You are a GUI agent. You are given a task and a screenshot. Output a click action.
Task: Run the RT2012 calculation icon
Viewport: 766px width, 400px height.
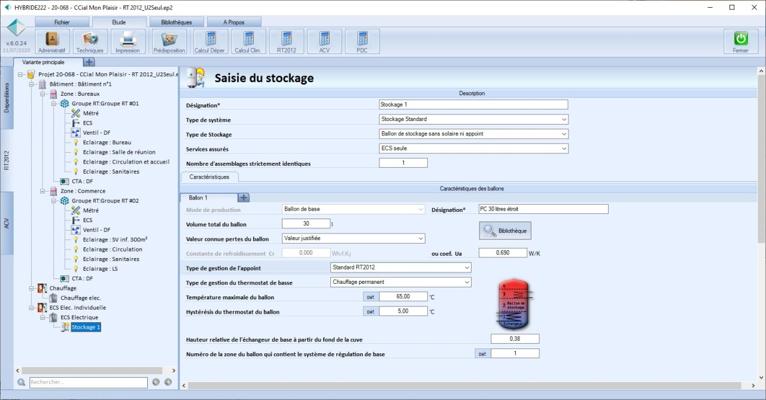(x=286, y=41)
